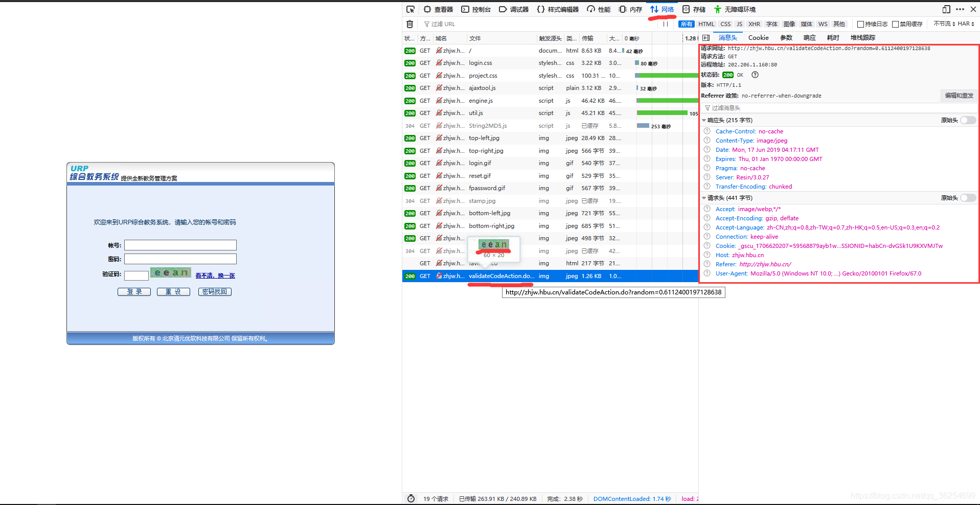Click the 密码 password input field
980x505 pixels.
click(180, 259)
